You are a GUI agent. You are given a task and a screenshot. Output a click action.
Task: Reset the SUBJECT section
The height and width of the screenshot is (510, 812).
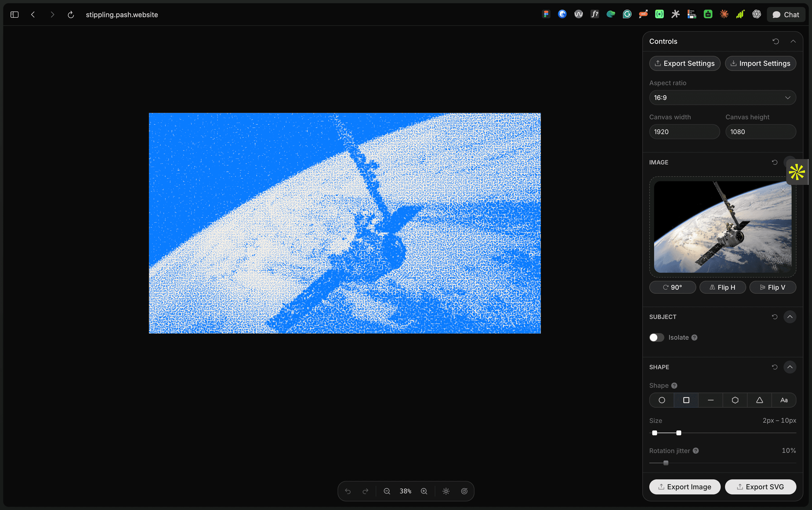775,317
